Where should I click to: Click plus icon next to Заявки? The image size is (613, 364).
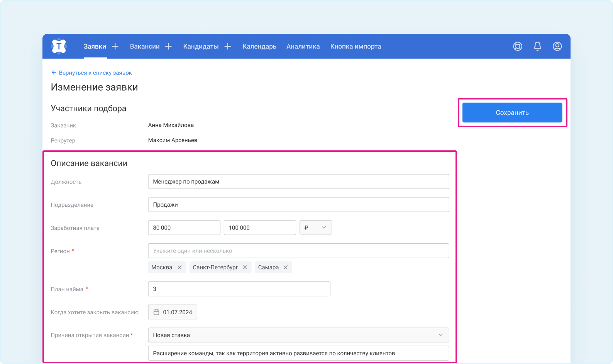[115, 46]
